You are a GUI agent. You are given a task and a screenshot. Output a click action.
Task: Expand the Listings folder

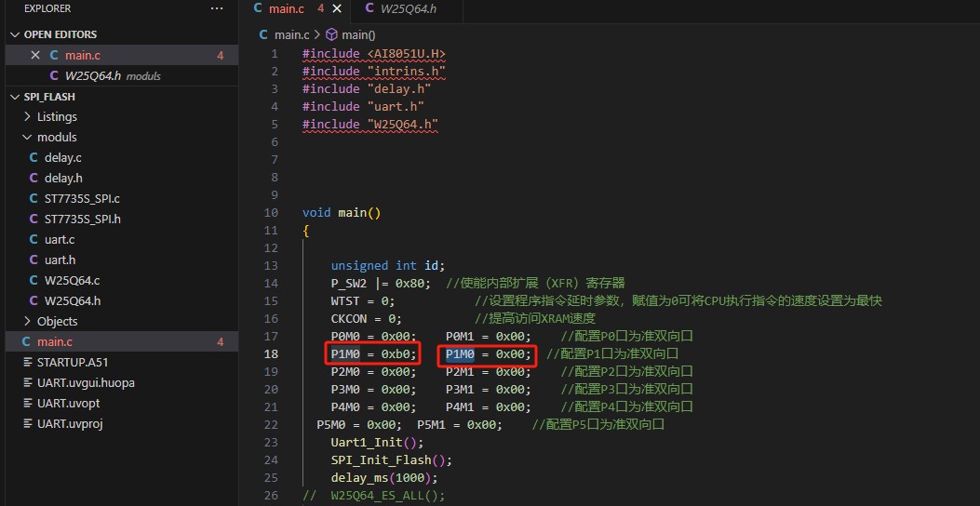pos(57,117)
